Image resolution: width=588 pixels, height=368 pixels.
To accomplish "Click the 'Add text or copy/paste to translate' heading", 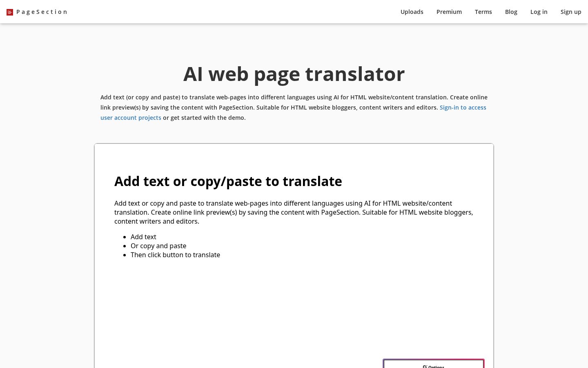I will 228,181.
